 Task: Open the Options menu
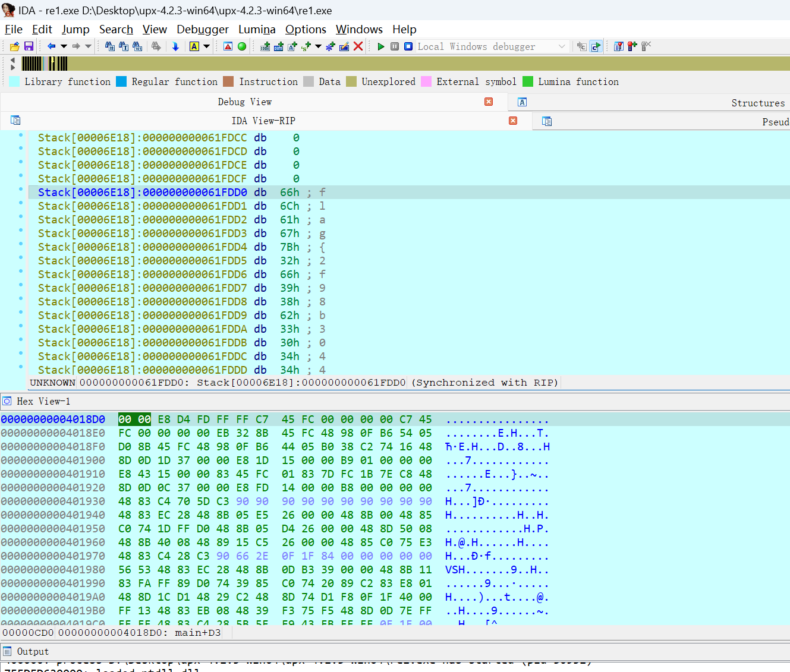point(306,29)
